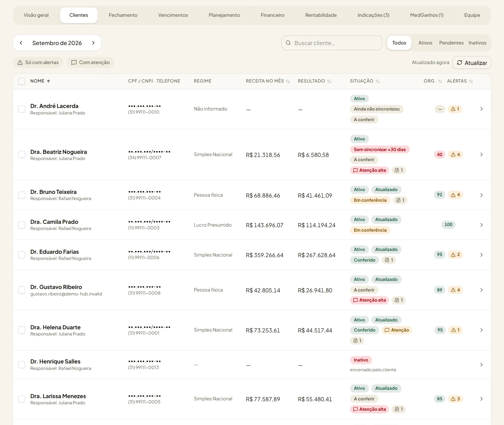
Task: Click alert badge 3 for Dra. Larissa Menezes
Action: click(456, 399)
